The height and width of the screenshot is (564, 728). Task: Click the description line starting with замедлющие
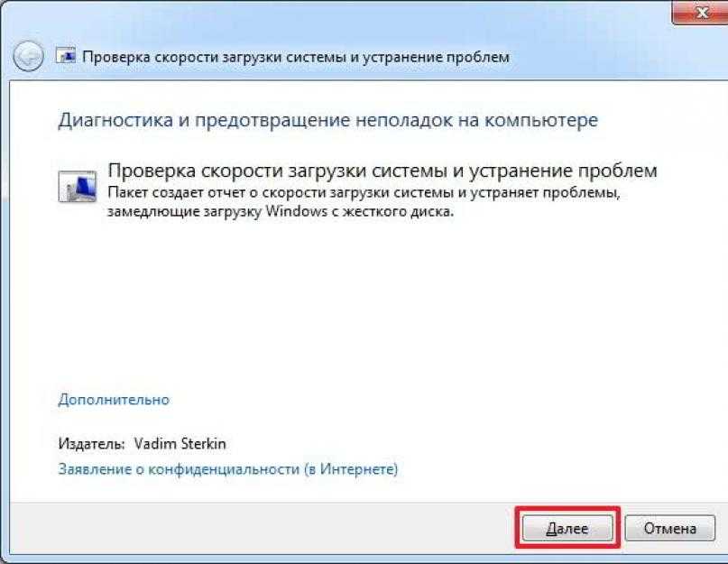[281, 212]
